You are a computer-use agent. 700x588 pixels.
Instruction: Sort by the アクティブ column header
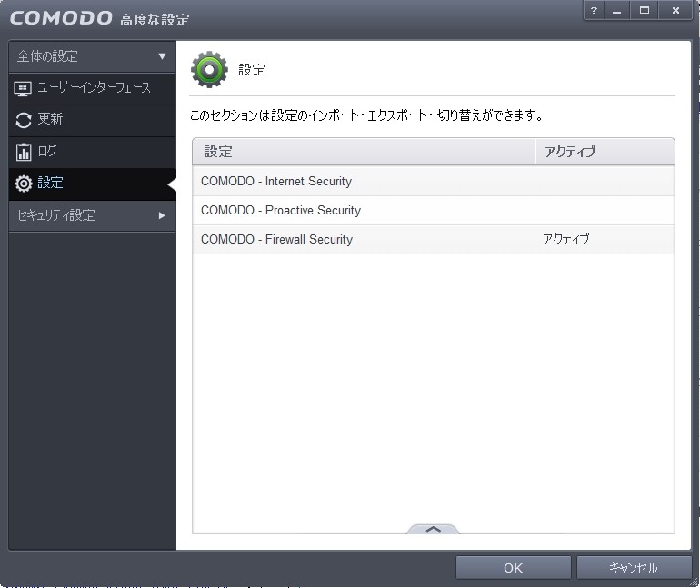[x=605, y=152]
